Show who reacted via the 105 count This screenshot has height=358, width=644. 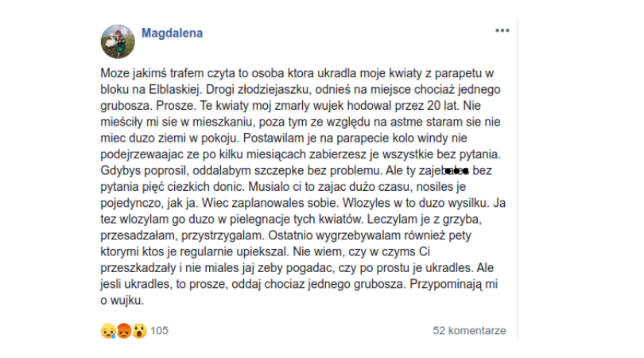point(159,331)
